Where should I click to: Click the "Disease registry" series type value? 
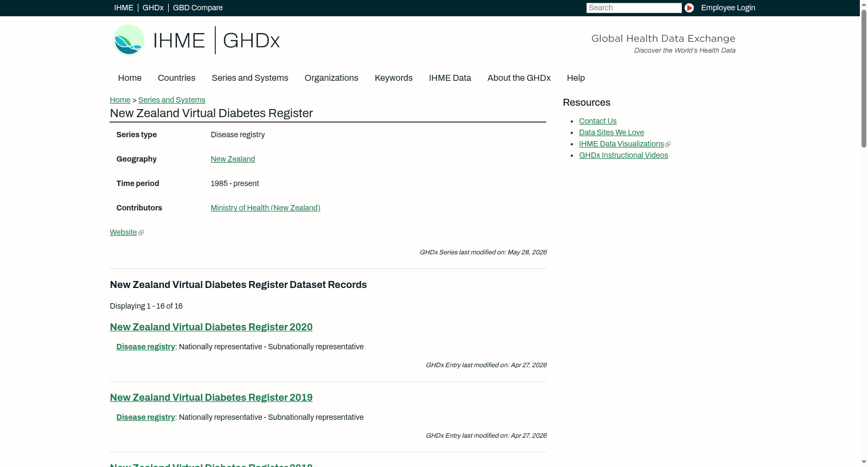(238, 135)
